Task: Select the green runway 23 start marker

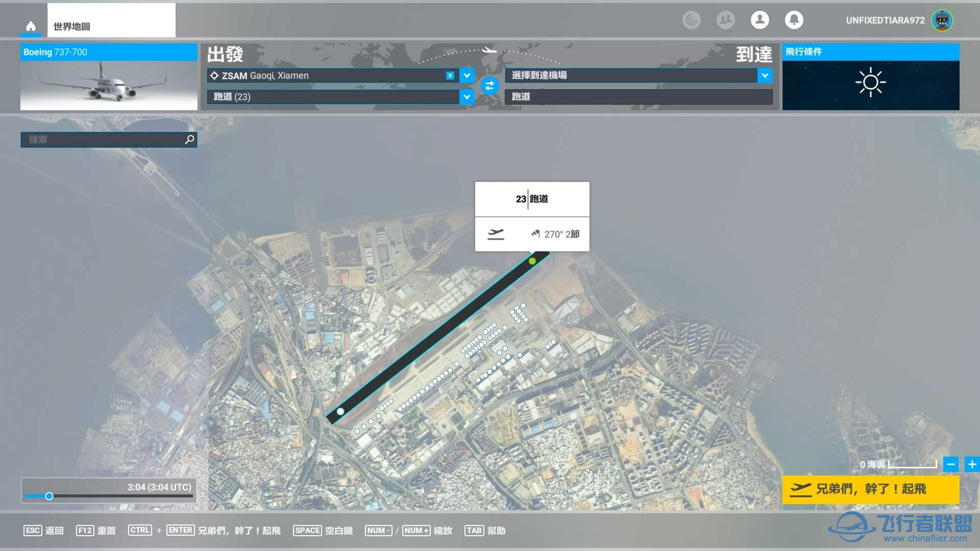Action: 532,261
